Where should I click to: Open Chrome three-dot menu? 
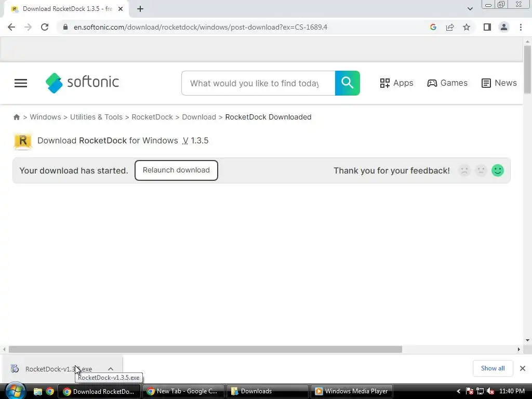(x=521, y=27)
